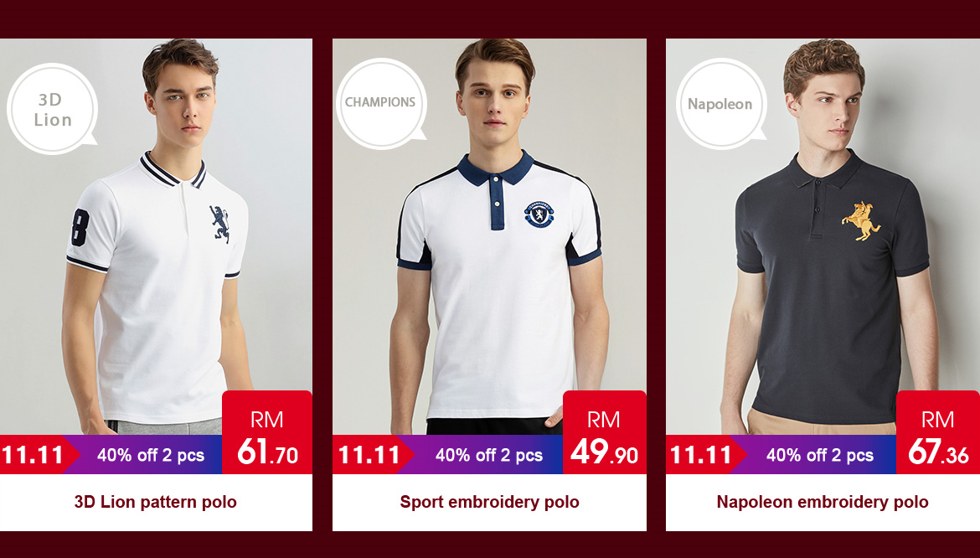Click the Napoleon speech bubble badge
Image resolution: width=980 pixels, height=558 pixels.
click(721, 104)
